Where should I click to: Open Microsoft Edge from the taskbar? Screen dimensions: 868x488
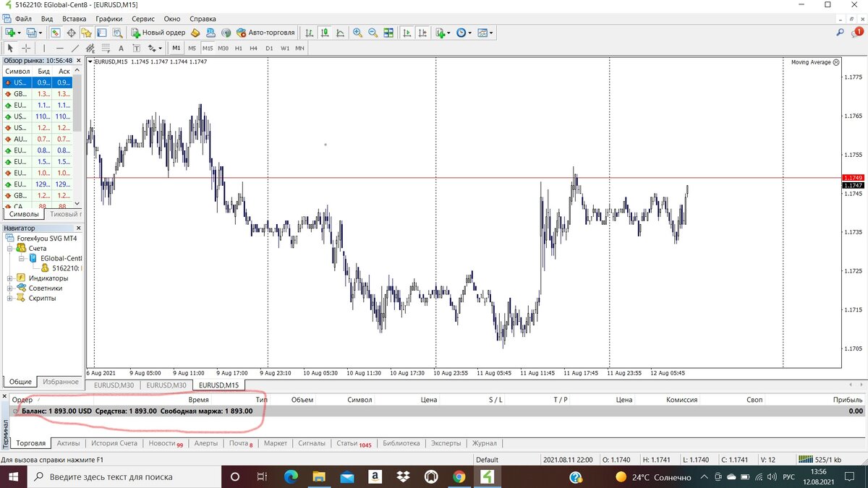point(291,477)
